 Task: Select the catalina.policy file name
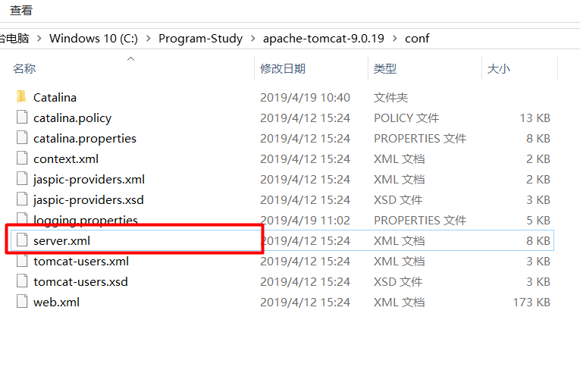73,118
